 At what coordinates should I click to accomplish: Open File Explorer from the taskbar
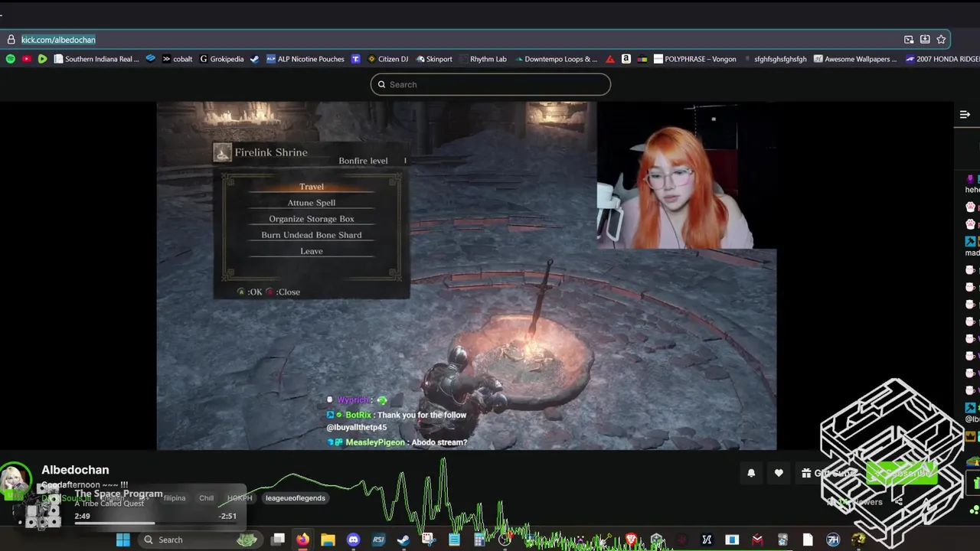[328, 540]
